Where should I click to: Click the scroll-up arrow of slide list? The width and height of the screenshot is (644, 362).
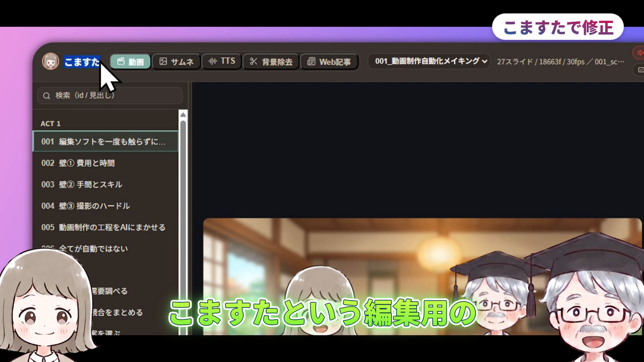(x=183, y=114)
